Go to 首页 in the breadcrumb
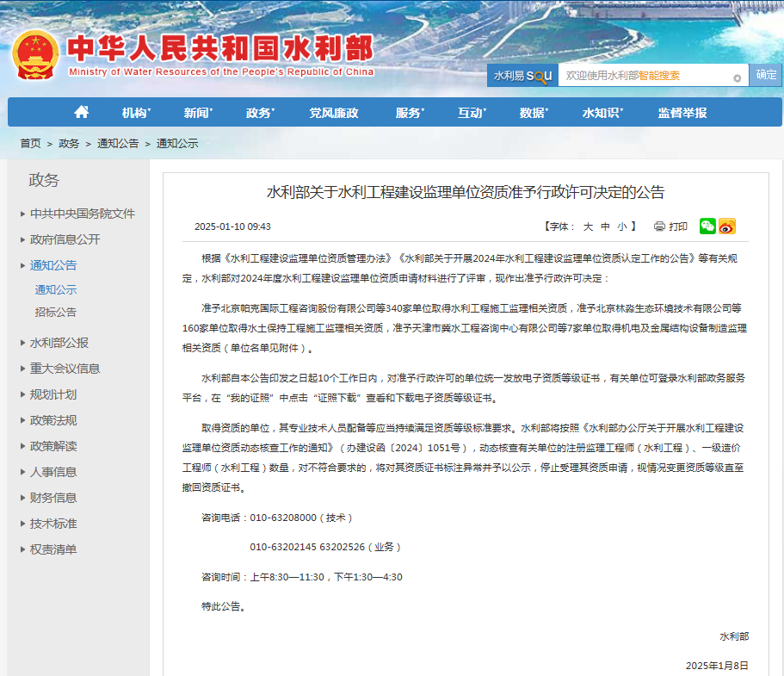This screenshot has height=676, width=784. (30, 144)
